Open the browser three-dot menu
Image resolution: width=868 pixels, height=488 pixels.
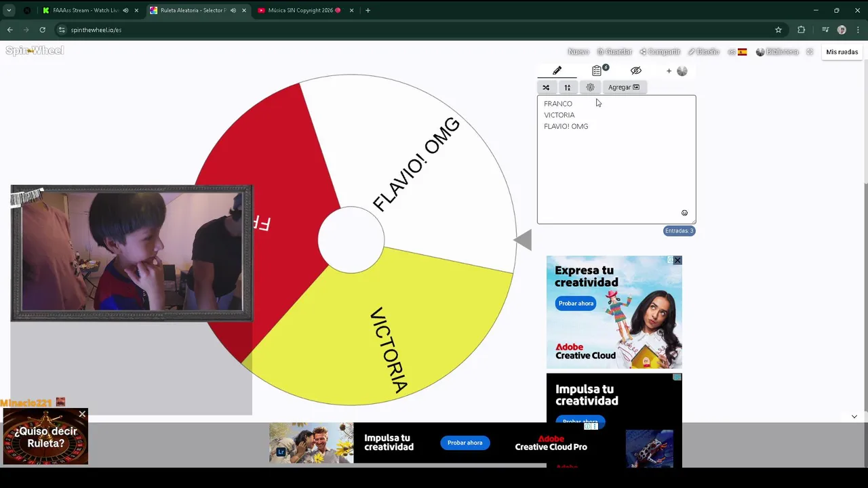pyautogui.click(x=858, y=30)
